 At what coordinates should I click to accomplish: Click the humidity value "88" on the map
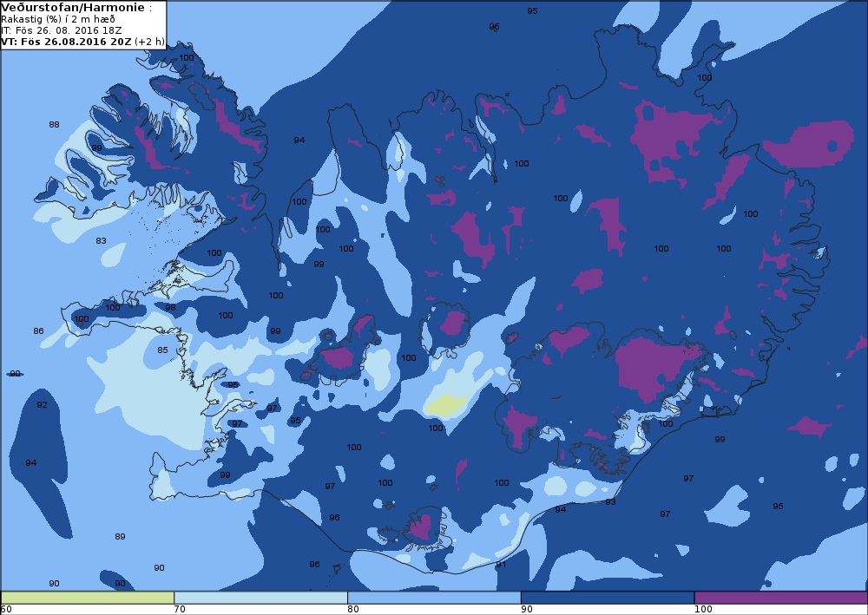pyautogui.click(x=54, y=124)
